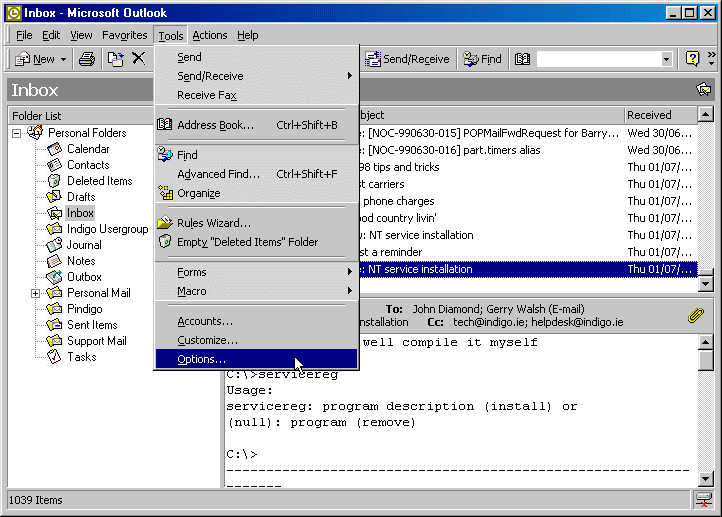Image resolution: width=722 pixels, height=517 pixels.
Task: Click preview pane scroll down arrow
Action: click(x=705, y=479)
